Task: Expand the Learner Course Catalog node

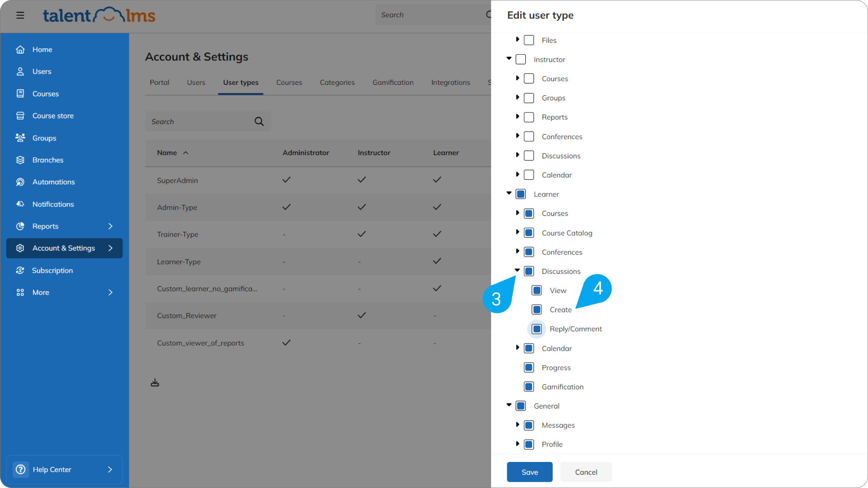Action: pyautogui.click(x=517, y=232)
